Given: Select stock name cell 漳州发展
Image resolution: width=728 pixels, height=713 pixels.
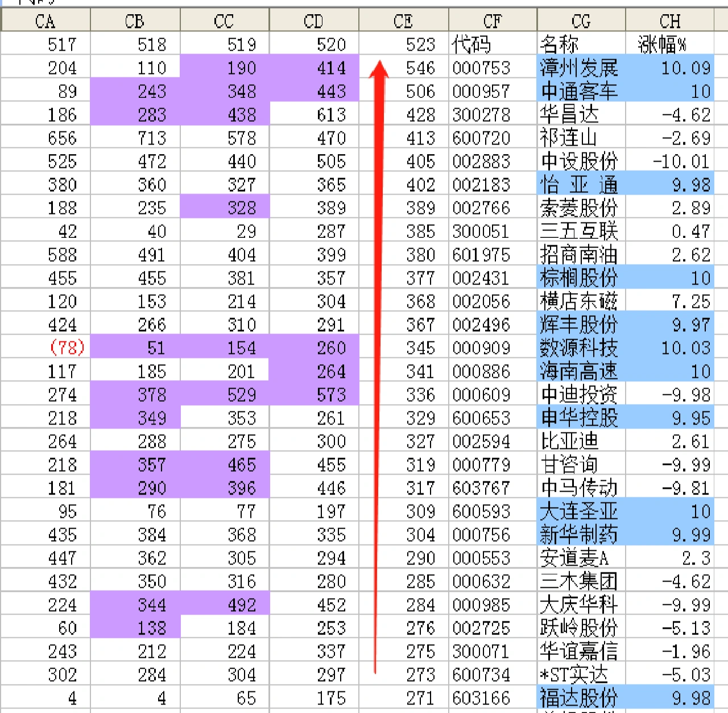Looking at the screenshot, I should click(581, 68).
